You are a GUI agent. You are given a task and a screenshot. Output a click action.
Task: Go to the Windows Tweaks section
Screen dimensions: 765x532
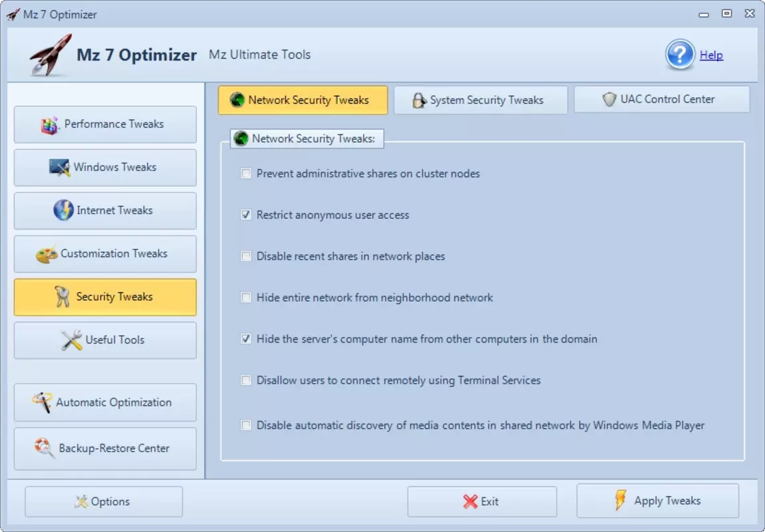coord(105,168)
